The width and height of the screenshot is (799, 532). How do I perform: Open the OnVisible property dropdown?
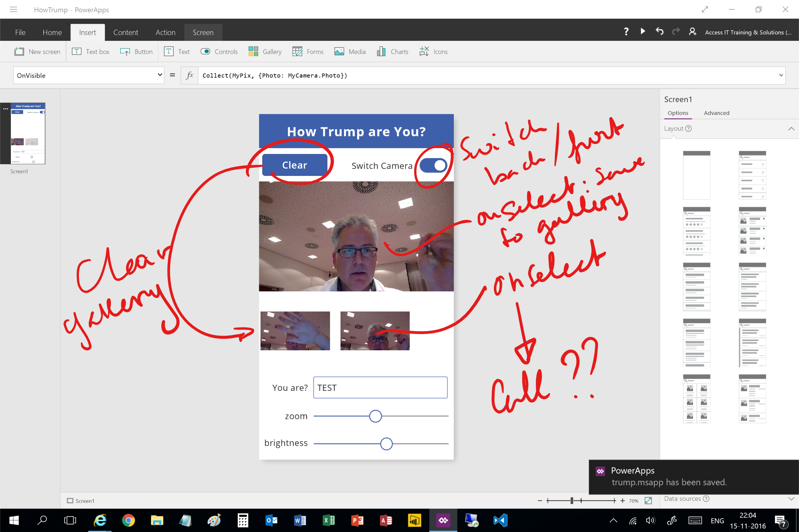tap(89, 75)
